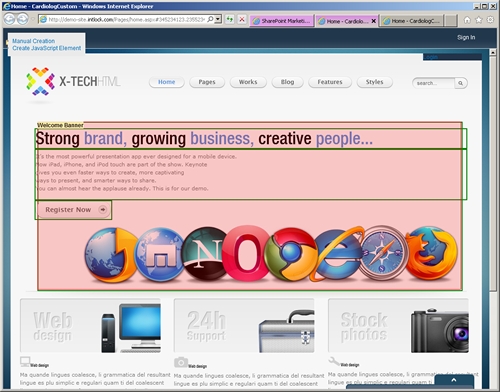
Task: Open the 24h Support thumbnail card
Action: coord(244,326)
